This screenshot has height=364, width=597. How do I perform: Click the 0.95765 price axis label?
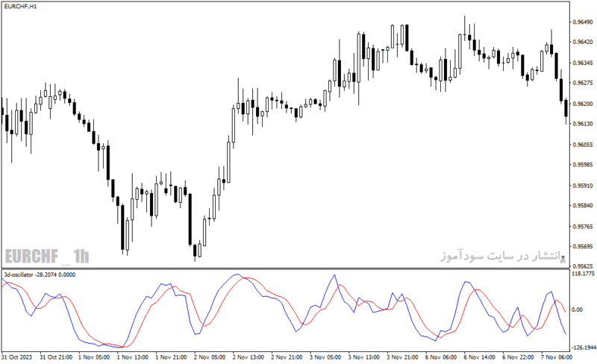[583, 227]
